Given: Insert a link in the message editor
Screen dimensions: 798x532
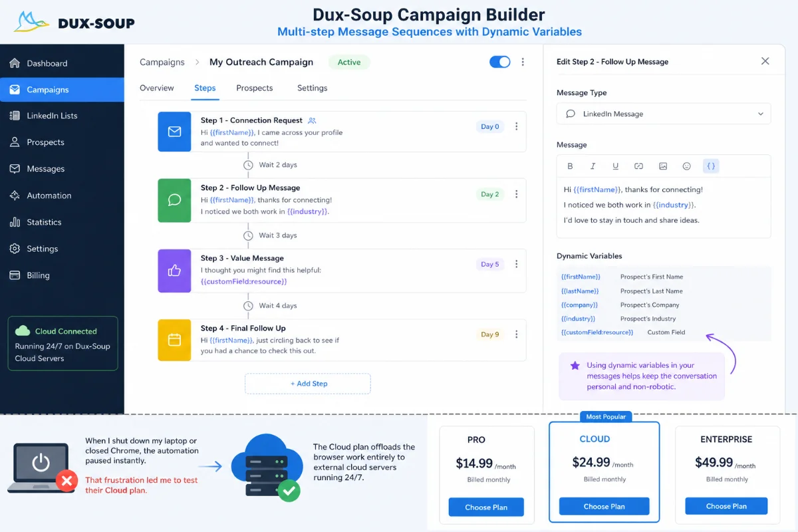Looking at the screenshot, I should 638,166.
